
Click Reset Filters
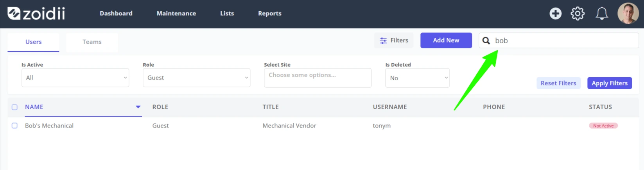(558, 83)
